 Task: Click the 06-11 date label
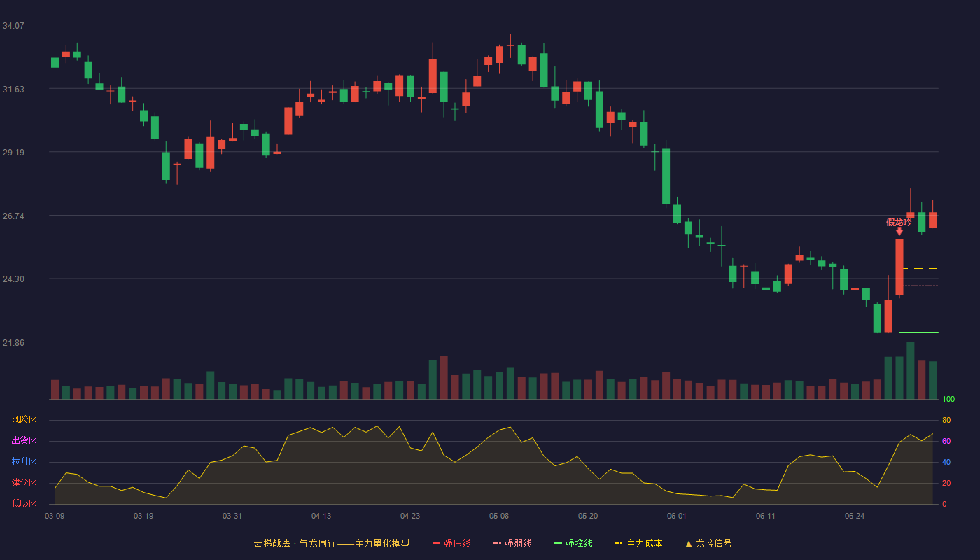(766, 516)
